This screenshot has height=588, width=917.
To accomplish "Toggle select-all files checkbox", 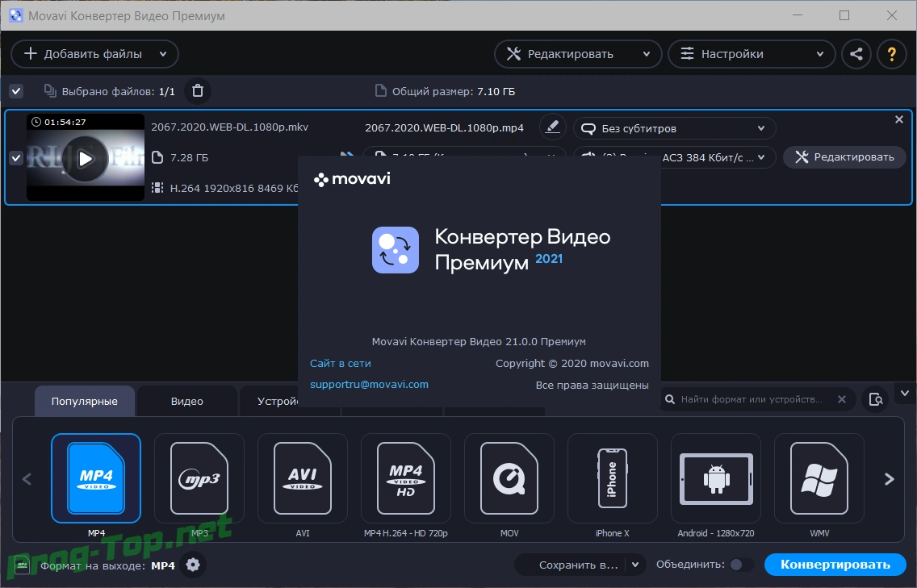I will coord(16,91).
